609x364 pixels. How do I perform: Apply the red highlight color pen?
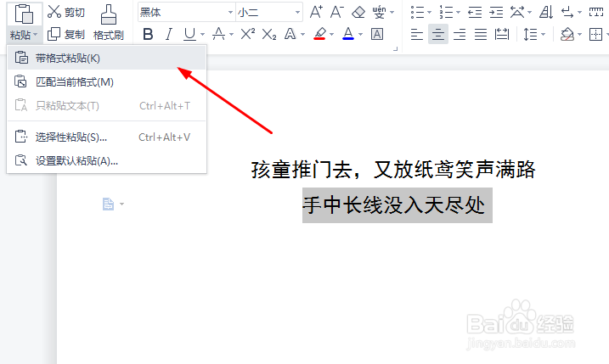tap(319, 35)
